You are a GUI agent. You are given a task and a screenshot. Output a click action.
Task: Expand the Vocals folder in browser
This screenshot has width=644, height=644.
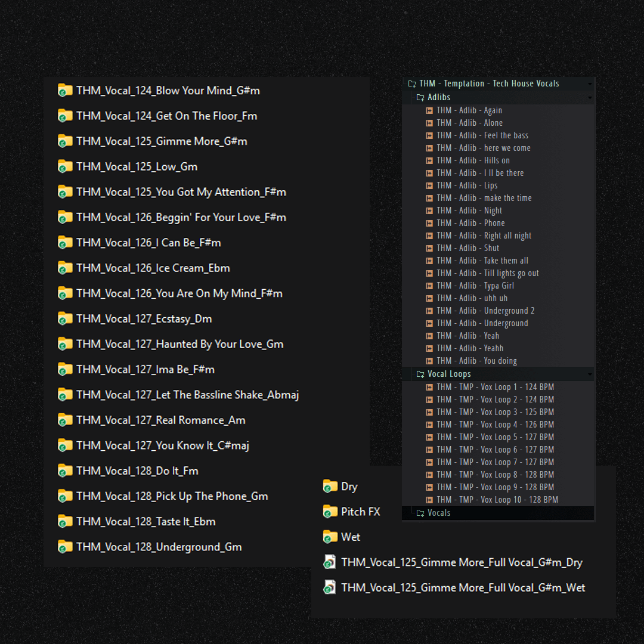420,513
